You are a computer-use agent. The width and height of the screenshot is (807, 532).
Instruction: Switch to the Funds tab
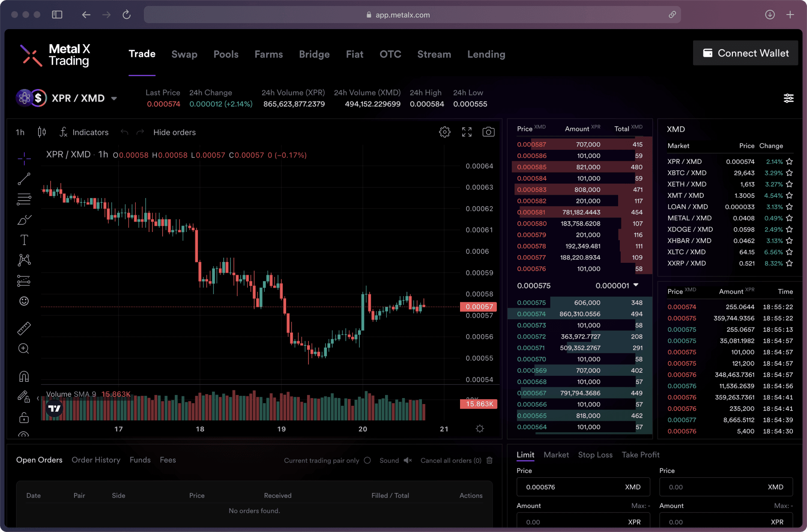pos(140,460)
